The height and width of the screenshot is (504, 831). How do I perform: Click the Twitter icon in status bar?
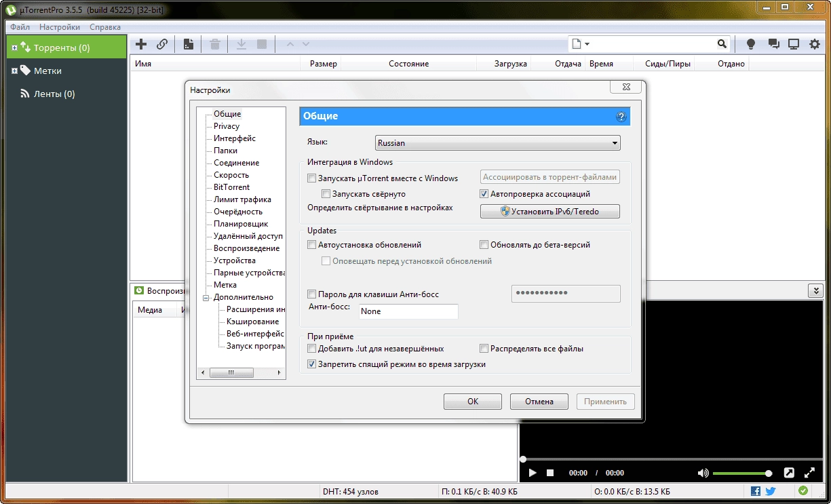tap(771, 491)
